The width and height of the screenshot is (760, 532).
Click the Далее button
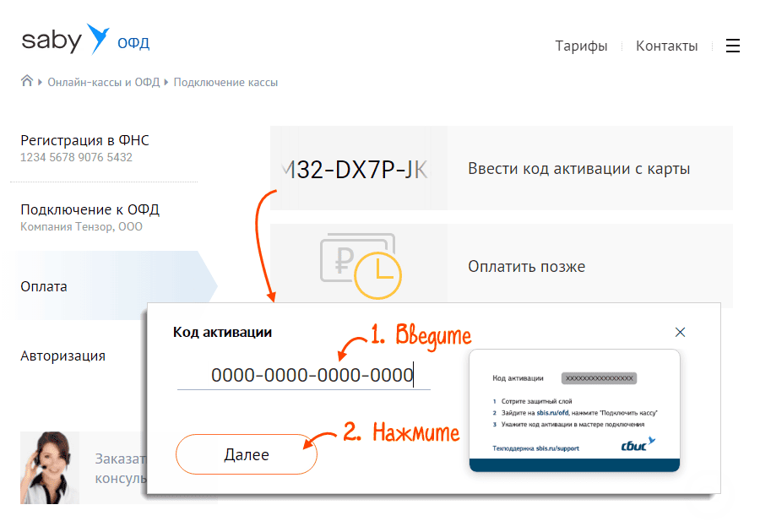[247, 454]
